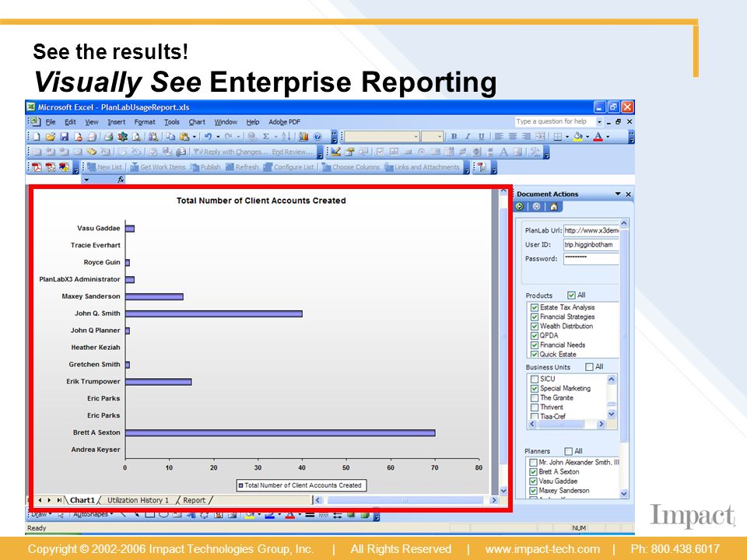Image resolution: width=747 pixels, height=560 pixels.
Task: Open the Font Color dropdown arrow
Action: click(x=608, y=137)
